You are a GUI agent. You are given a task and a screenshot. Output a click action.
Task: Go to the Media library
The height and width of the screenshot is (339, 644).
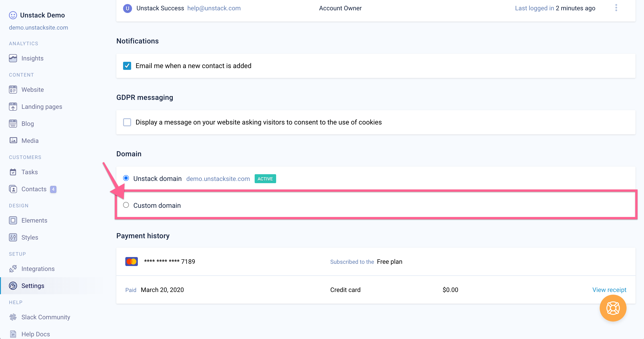click(x=30, y=141)
